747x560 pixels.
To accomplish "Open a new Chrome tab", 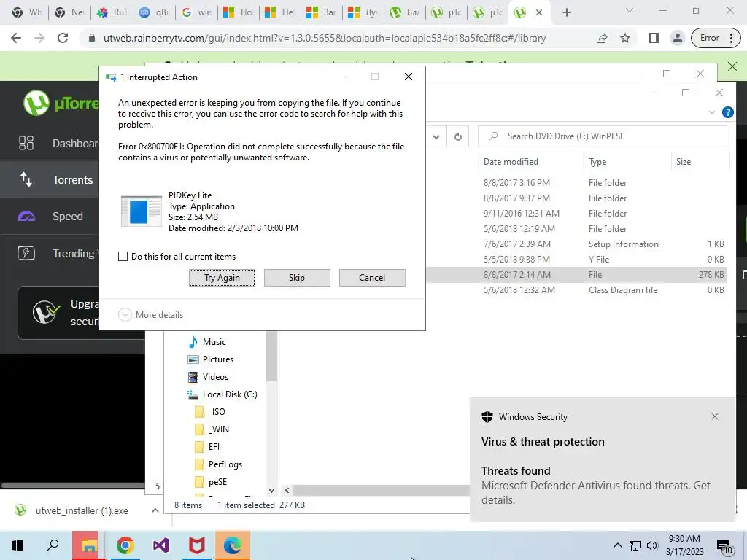I will (x=566, y=12).
